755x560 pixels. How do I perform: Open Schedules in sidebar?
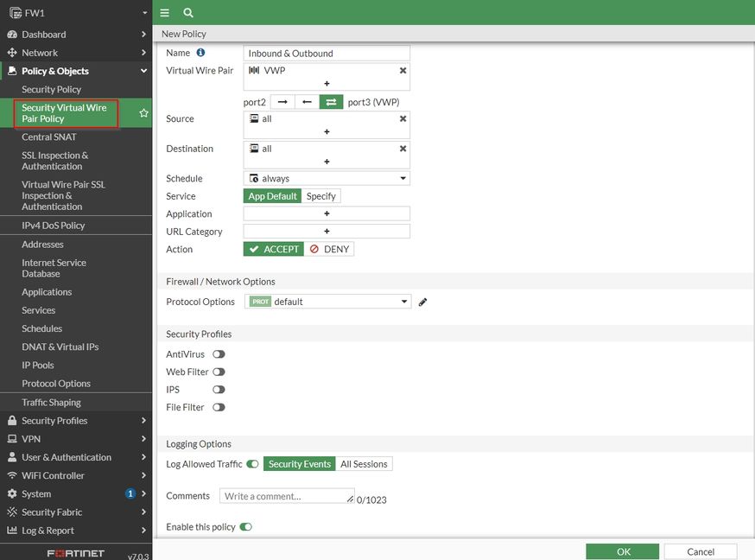click(41, 328)
